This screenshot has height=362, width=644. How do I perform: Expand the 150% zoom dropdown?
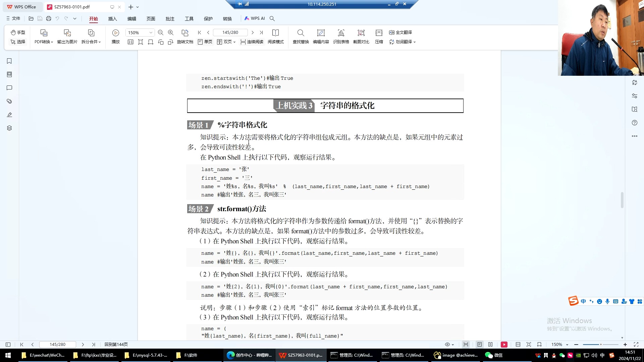click(x=151, y=33)
